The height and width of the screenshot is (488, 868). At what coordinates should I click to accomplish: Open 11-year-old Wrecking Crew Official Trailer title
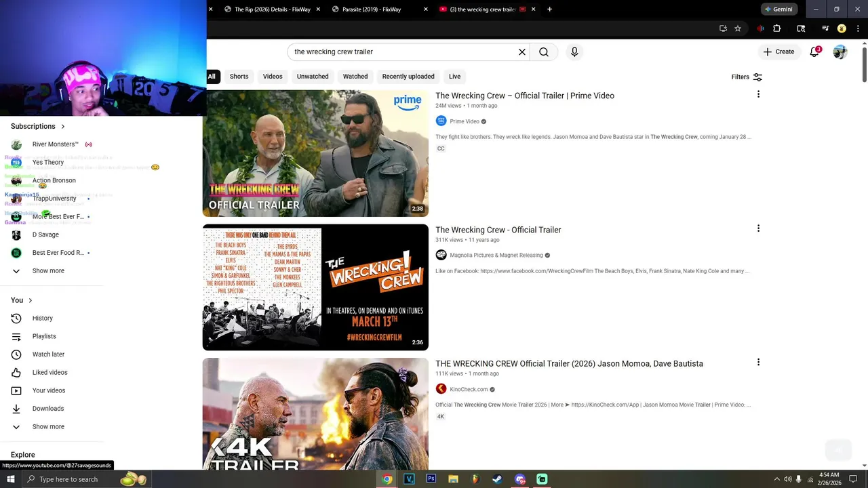pyautogui.click(x=498, y=230)
